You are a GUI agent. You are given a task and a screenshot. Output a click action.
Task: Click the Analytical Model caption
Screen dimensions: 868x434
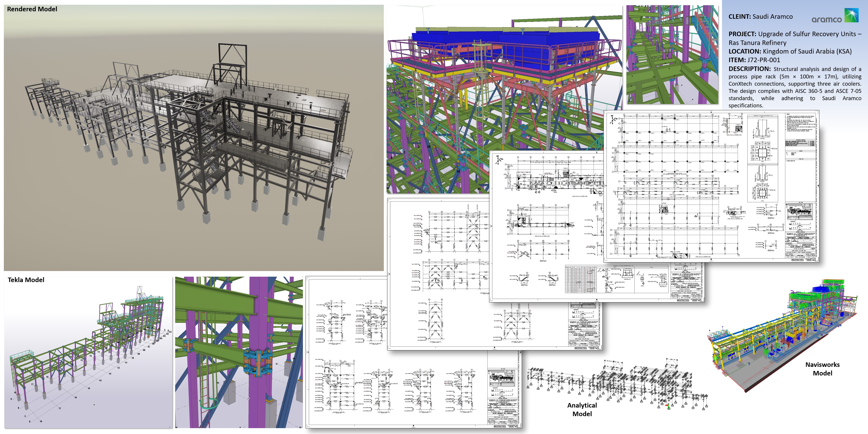(582, 409)
